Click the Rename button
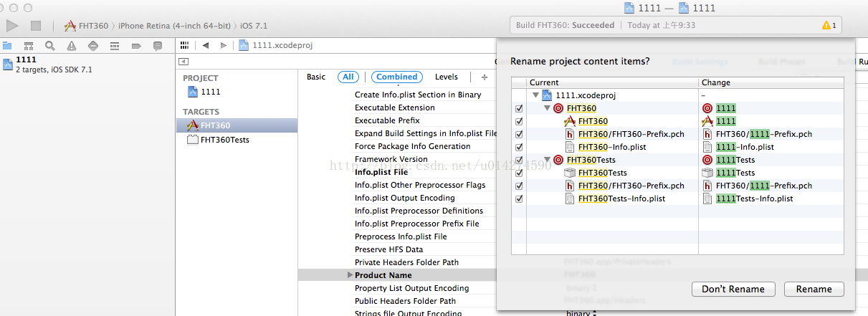The image size is (868, 316). [814, 289]
